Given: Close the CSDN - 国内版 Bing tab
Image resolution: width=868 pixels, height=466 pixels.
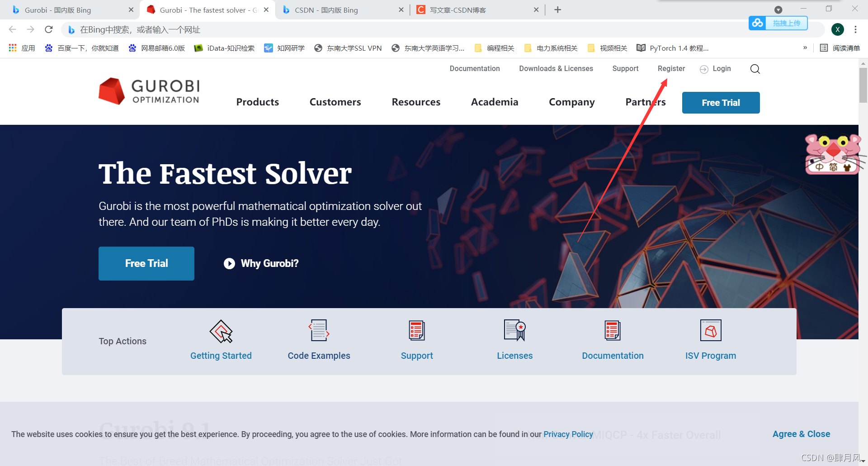Looking at the screenshot, I should (x=401, y=10).
